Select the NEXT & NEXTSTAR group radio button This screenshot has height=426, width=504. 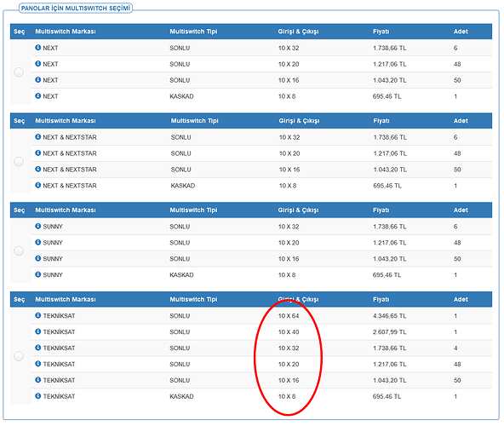pyautogui.click(x=19, y=161)
